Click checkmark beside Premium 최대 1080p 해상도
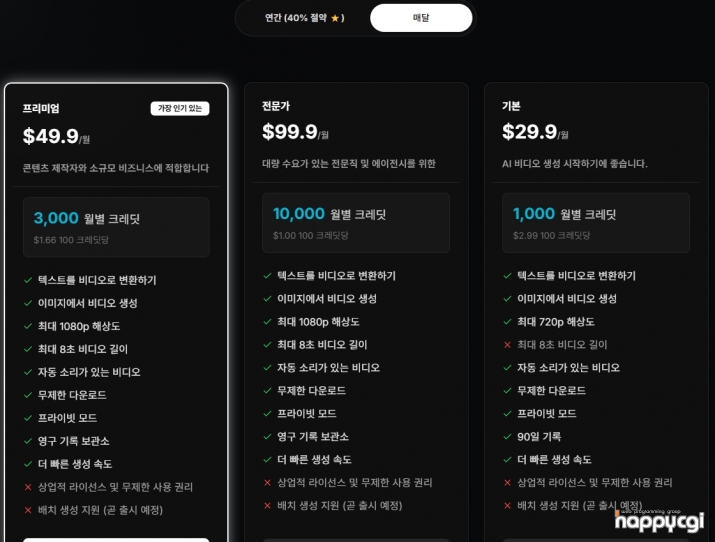The width and height of the screenshot is (715, 542). point(28,326)
